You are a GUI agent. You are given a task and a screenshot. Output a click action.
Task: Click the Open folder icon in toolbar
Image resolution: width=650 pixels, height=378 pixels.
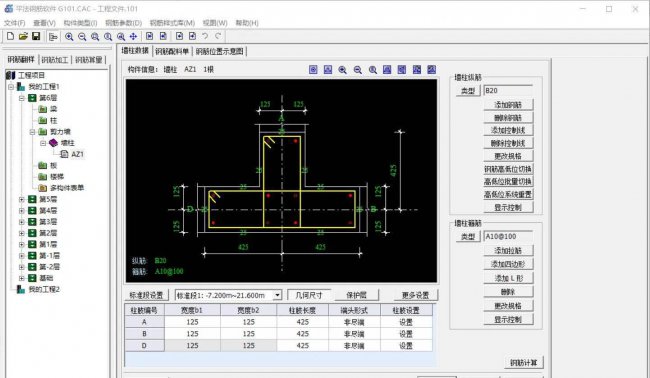click(23, 36)
